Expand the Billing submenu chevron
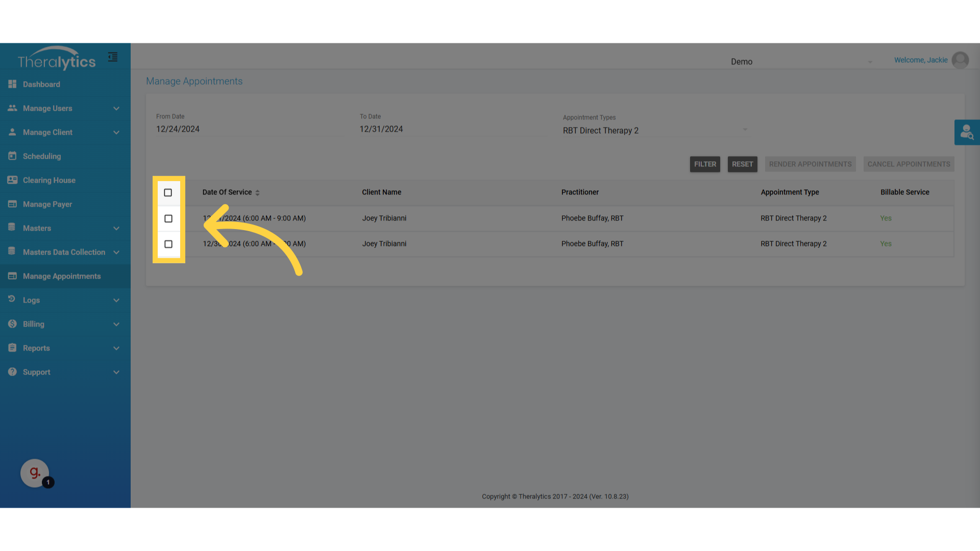The height and width of the screenshot is (551, 980). 116,324
